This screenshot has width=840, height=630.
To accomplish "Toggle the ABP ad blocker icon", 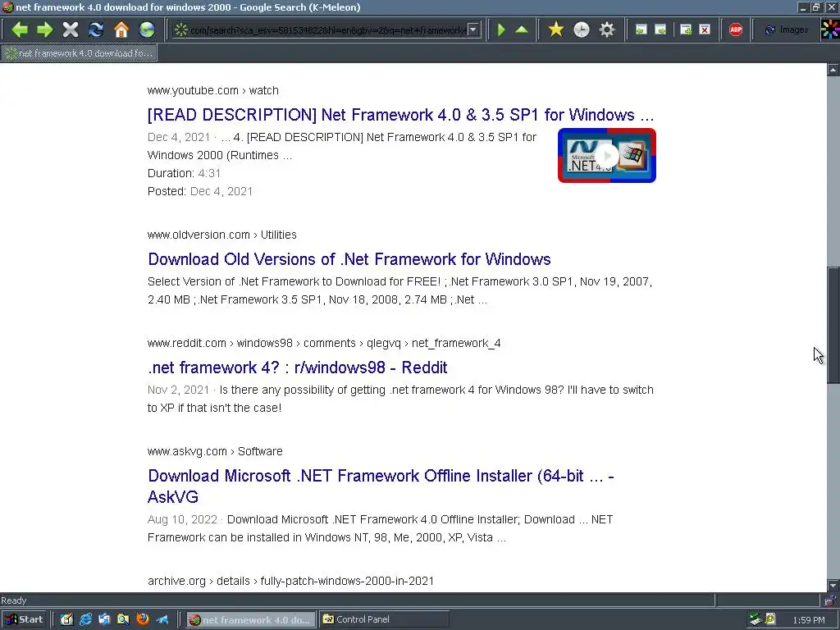I will coord(736,30).
